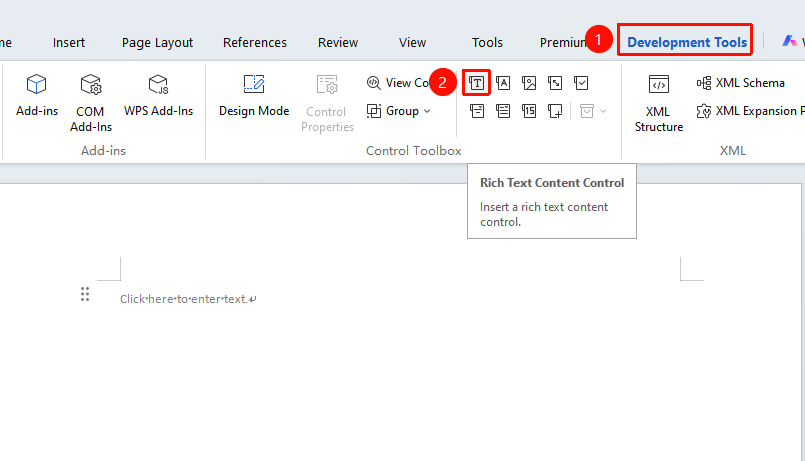This screenshot has height=461, width=805.
Task: Open the Add-ins manager
Action: (36, 95)
